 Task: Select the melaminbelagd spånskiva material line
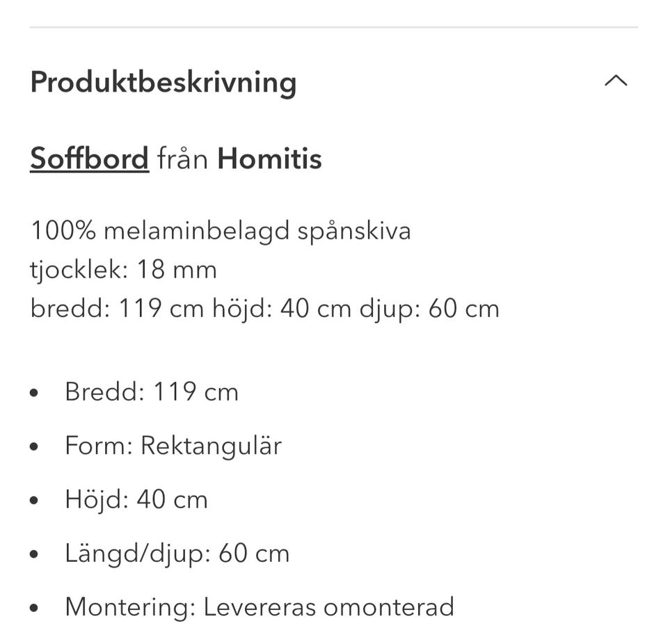221,230
